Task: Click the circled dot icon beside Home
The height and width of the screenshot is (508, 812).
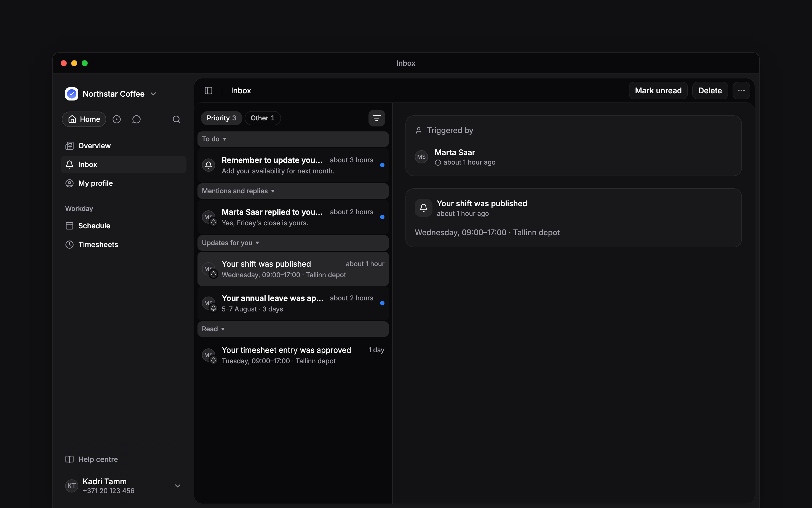Action: click(116, 119)
